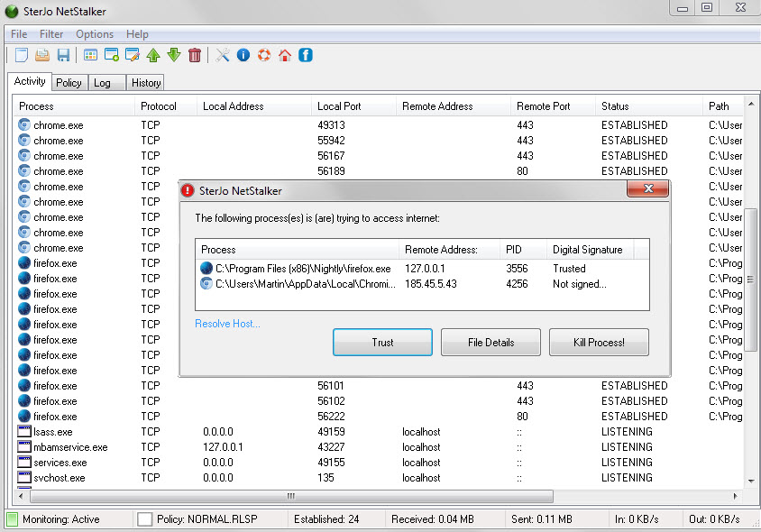Click the horizontal scrollbar right arrow
761x532 pixels.
coord(735,496)
